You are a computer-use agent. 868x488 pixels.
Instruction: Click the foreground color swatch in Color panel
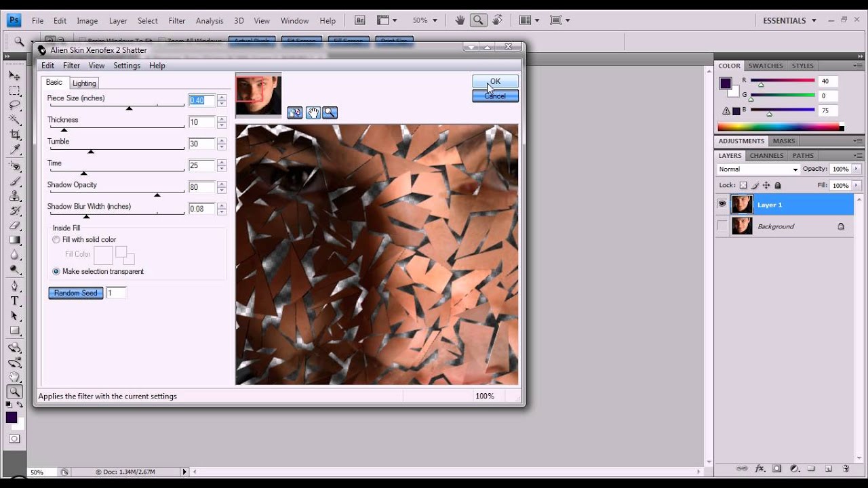(726, 83)
